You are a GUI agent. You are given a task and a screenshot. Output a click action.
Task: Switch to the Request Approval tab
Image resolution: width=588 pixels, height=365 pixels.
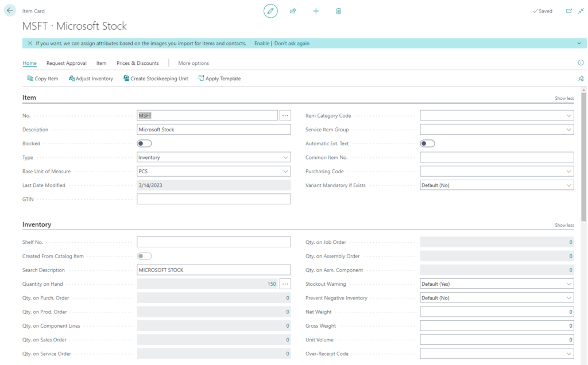point(66,63)
